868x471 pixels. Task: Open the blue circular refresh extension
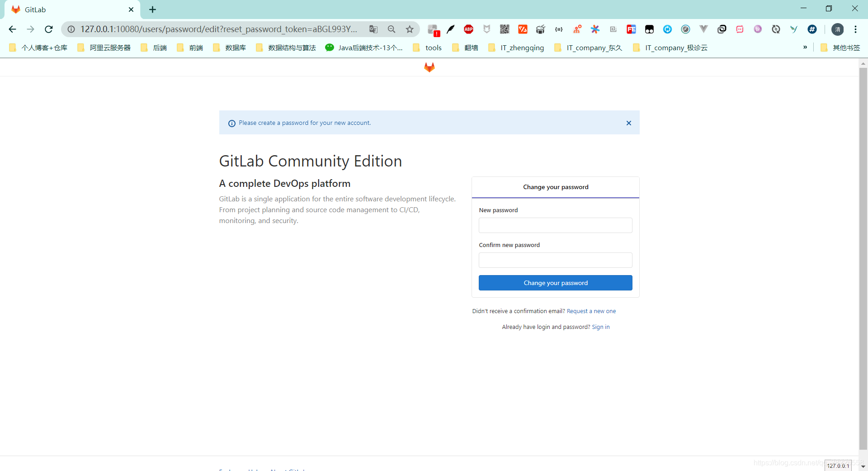click(667, 29)
